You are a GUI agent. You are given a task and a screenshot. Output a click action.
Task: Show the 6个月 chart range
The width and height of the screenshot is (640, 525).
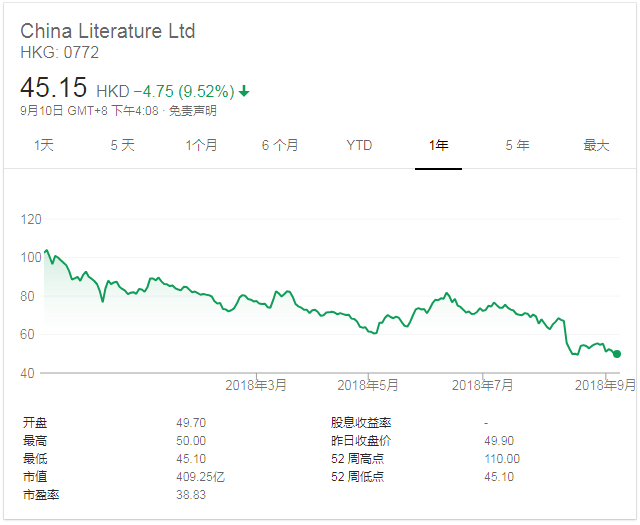click(x=280, y=145)
